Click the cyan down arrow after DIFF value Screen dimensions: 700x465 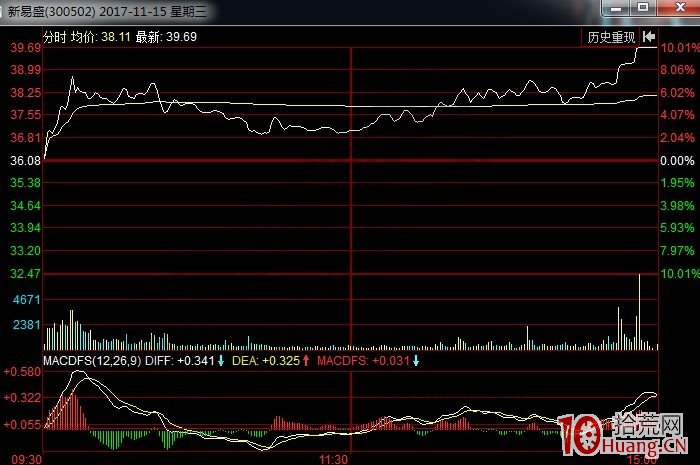click(x=221, y=361)
